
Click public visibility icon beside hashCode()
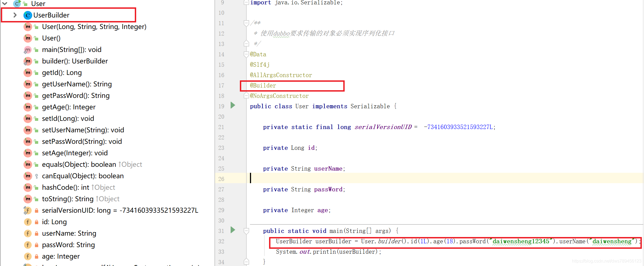[x=36, y=188]
